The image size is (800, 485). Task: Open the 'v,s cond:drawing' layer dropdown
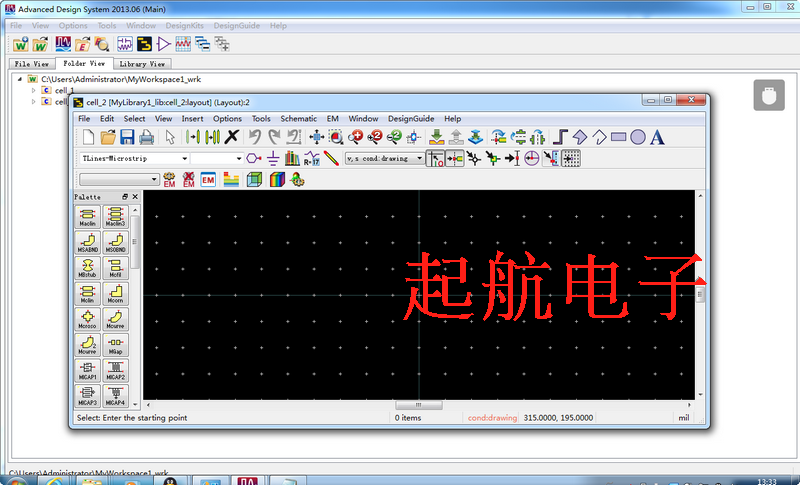pyautogui.click(x=384, y=159)
